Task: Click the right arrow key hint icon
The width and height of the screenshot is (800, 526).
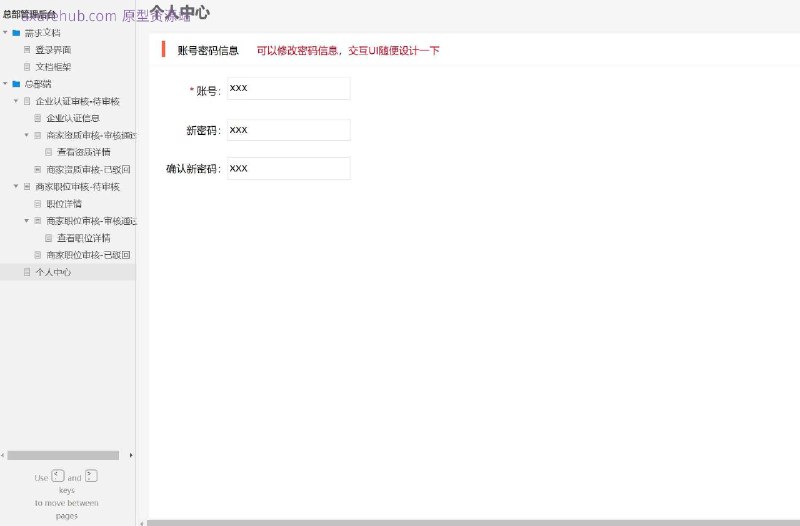Action: [91, 476]
